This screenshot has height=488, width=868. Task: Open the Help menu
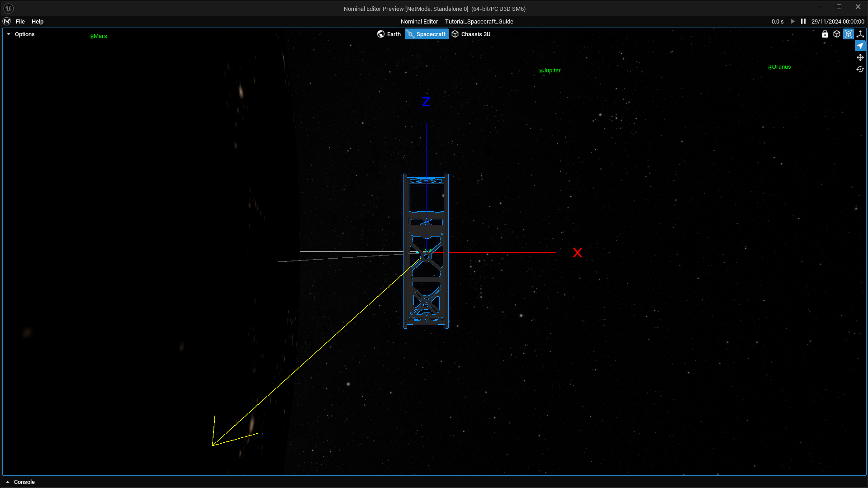click(x=38, y=21)
